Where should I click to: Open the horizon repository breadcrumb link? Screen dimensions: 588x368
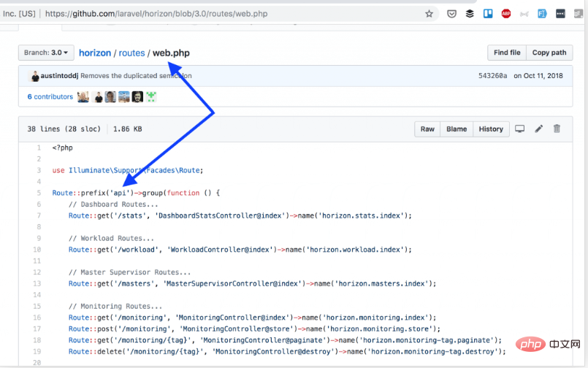(x=95, y=53)
